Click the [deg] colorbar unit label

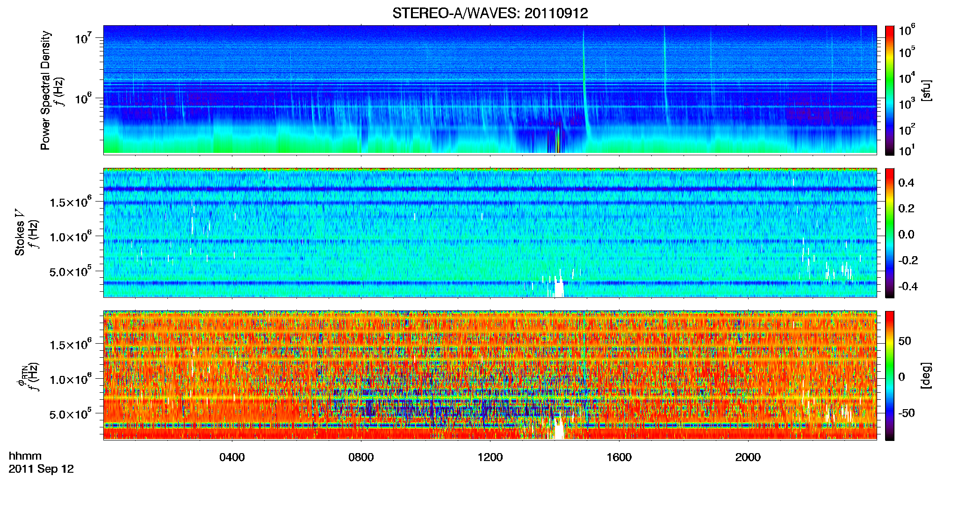926,375
